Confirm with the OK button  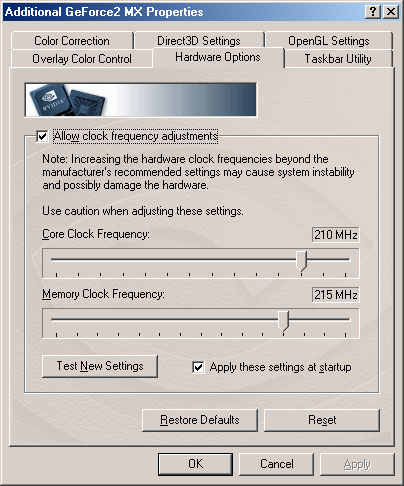(195, 464)
